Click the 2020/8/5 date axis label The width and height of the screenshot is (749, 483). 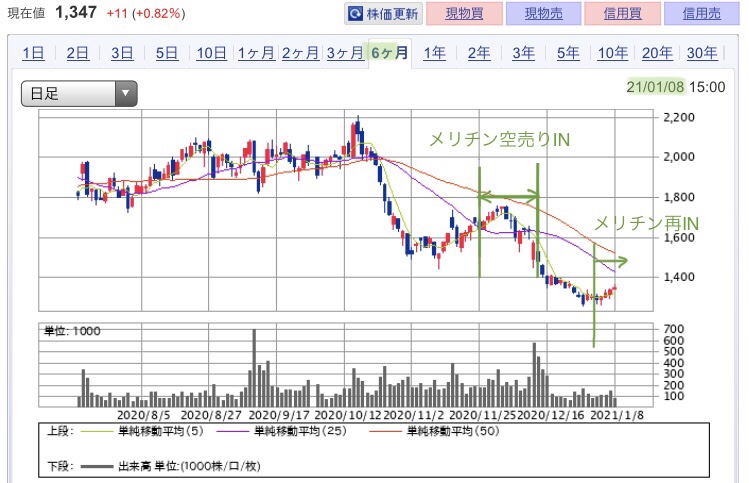click(143, 415)
